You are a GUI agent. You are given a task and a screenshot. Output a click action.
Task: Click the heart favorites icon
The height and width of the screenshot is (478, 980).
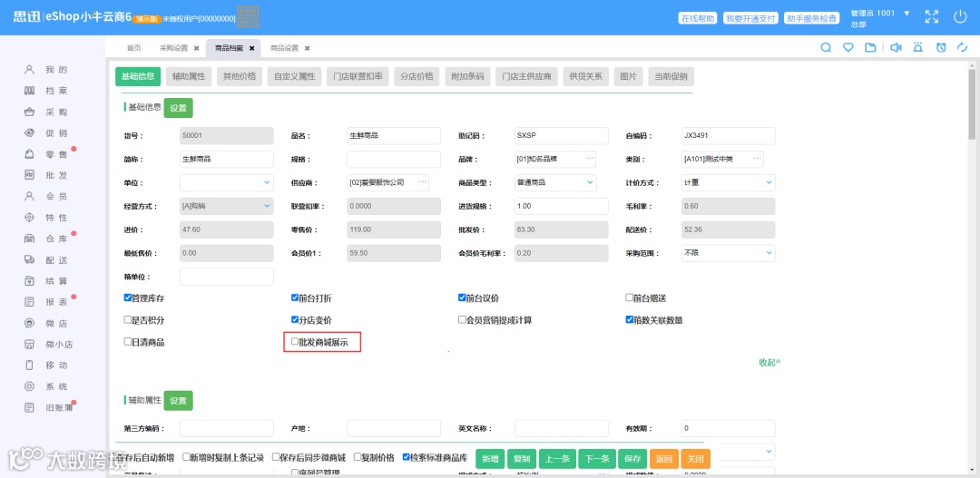click(x=848, y=47)
